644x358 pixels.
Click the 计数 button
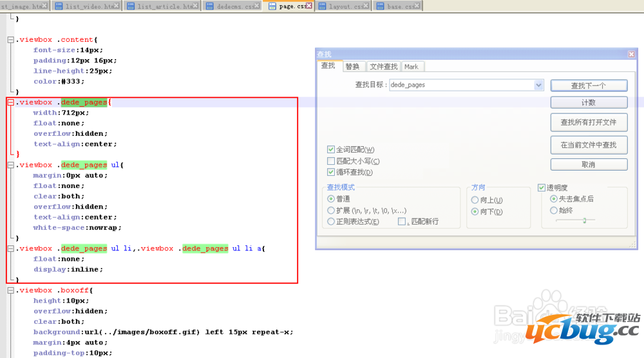[589, 102]
